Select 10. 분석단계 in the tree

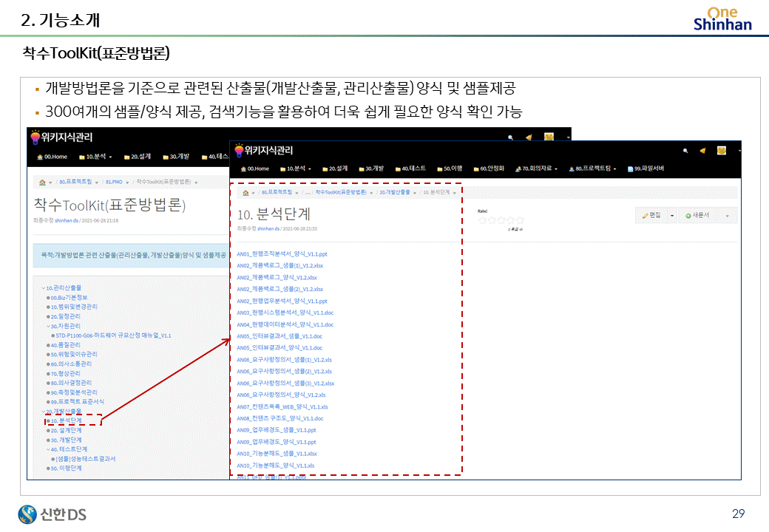click(67, 421)
